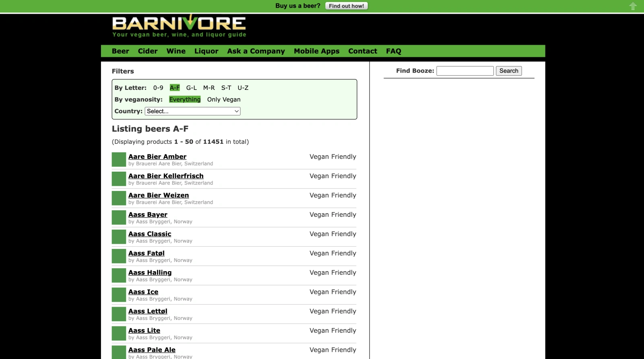Click the Barnivore logo
This screenshot has width=644, height=359.
[x=179, y=27]
